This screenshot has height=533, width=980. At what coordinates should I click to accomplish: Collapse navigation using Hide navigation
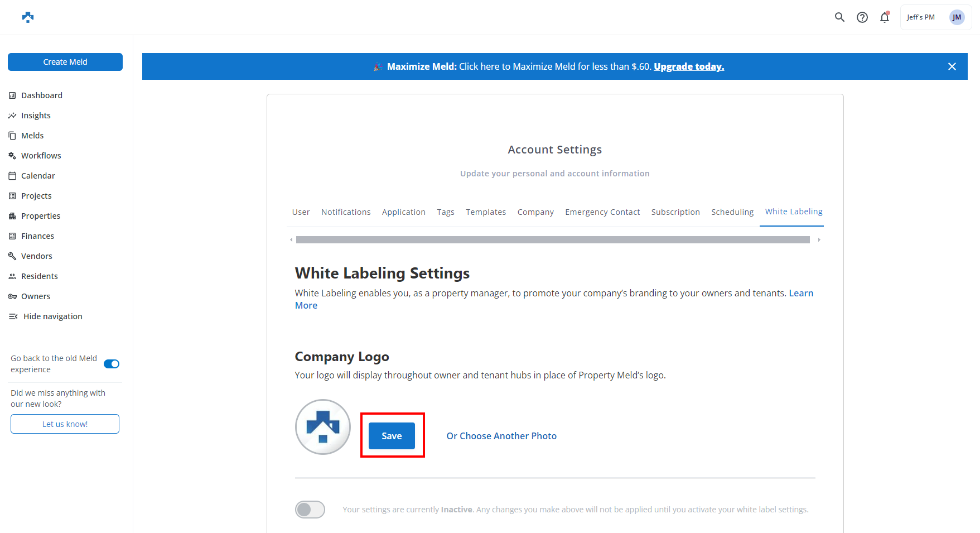point(52,316)
